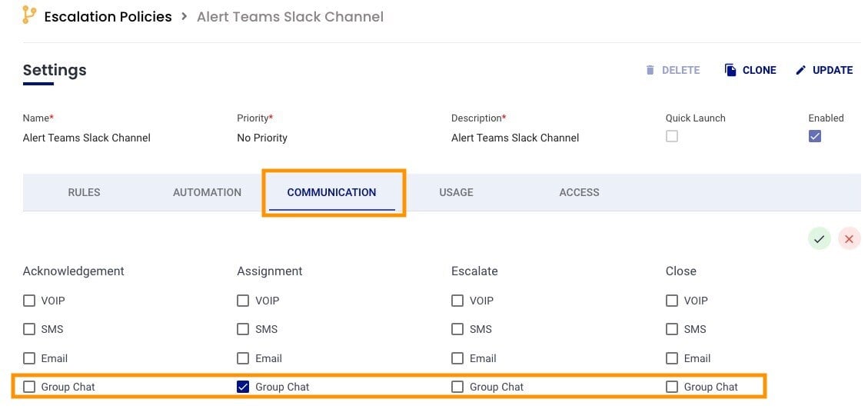
Task: Tick Group Chat under Close
Action: coord(672,387)
